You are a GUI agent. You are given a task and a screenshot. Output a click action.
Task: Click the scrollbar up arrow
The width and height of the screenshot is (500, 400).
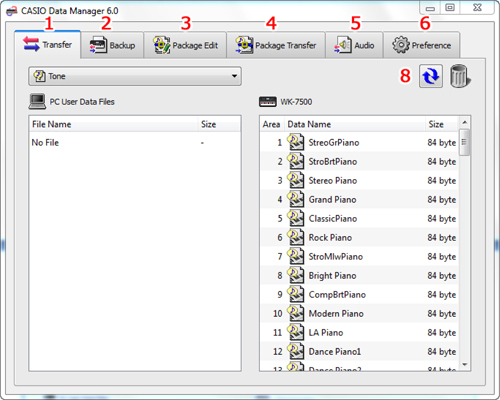point(465,123)
